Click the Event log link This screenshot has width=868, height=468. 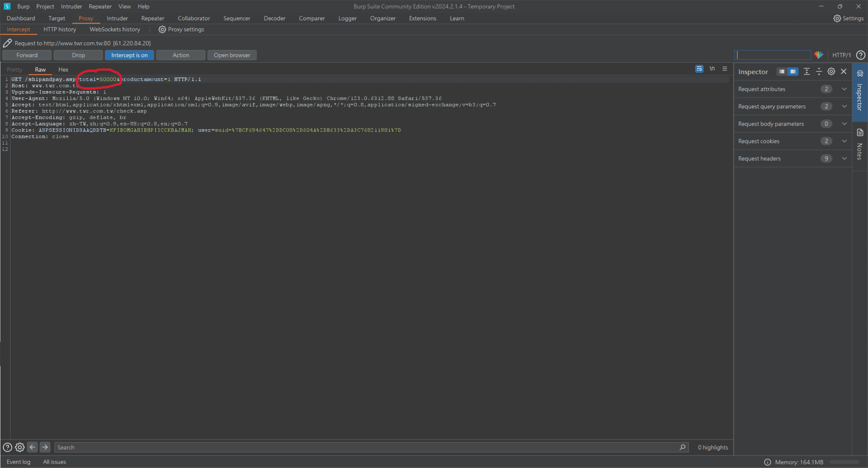[18, 462]
